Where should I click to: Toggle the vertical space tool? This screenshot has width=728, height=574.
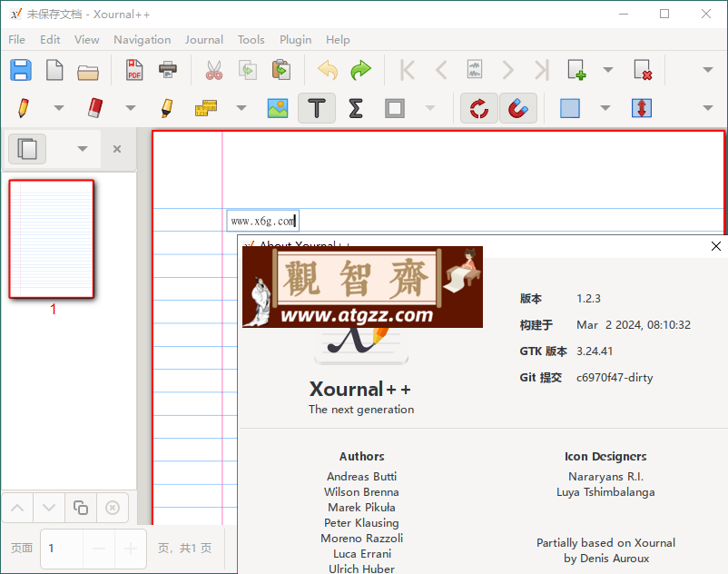coord(642,108)
